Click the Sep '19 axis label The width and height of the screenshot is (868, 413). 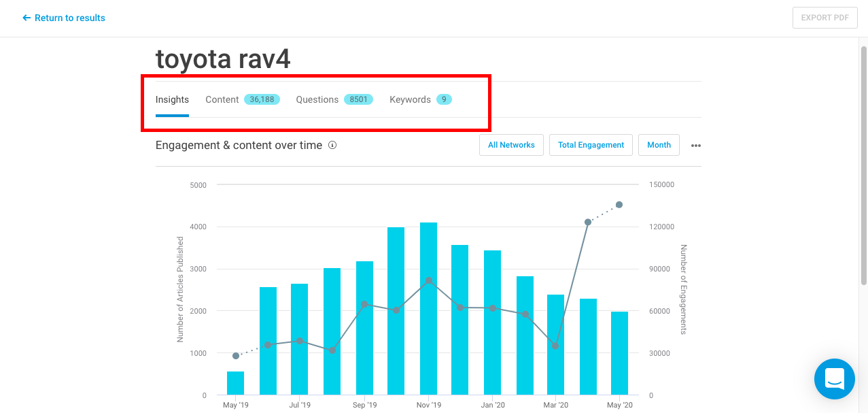pyautogui.click(x=364, y=406)
